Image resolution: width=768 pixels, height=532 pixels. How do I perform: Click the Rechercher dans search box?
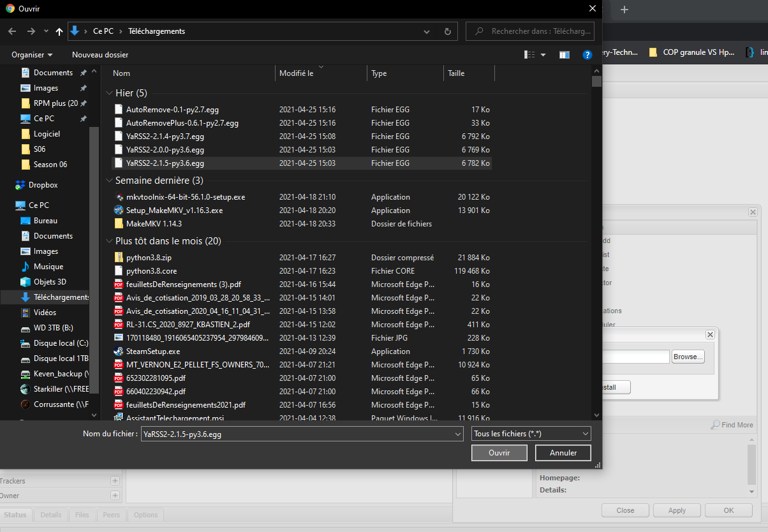coord(530,31)
